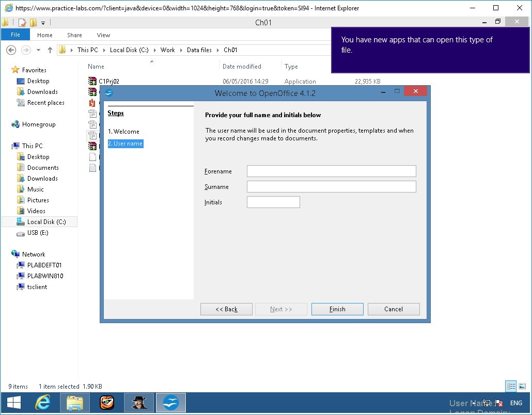Click New folder icon in Quick Access Toolbar

click(x=33, y=23)
